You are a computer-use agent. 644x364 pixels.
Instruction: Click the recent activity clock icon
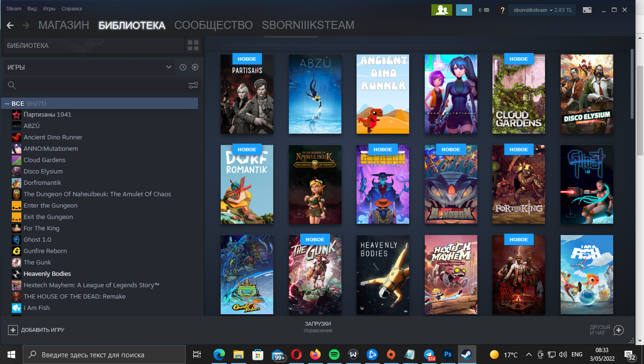183,67
